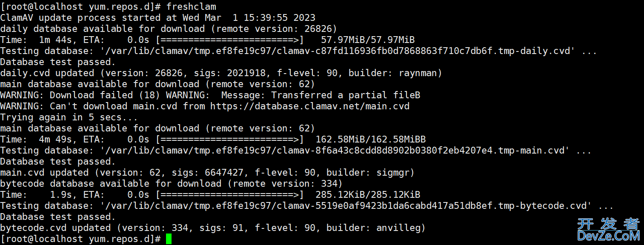Click the 'ClamAV update process started' line
This screenshot has height=245, width=644.
pos(157,18)
